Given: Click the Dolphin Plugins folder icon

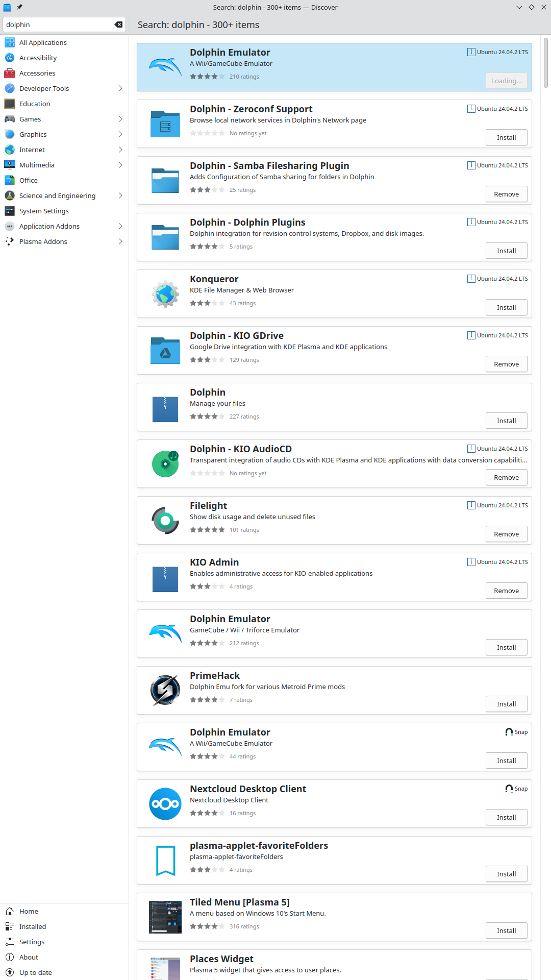Looking at the screenshot, I should (x=165, y=237).
